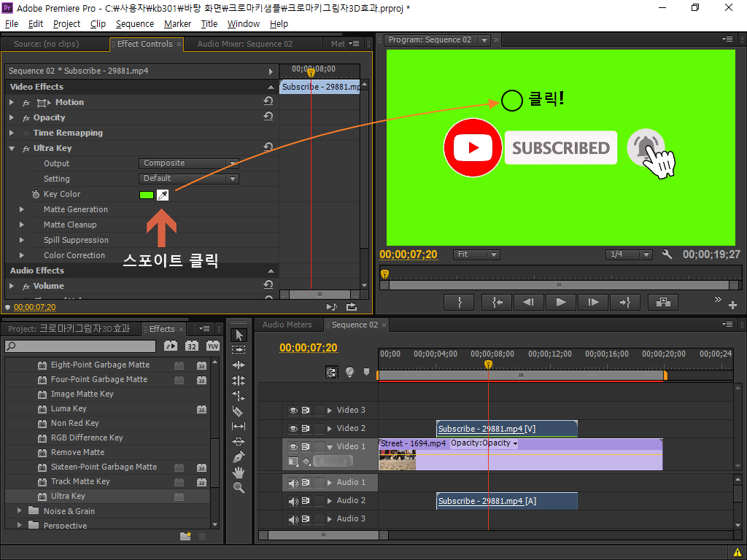Click the Key Color eyedropper

[163, 195]
